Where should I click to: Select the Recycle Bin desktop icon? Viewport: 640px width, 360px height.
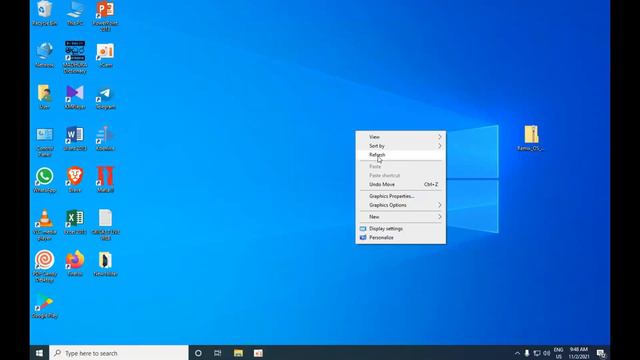tap(44, 13)
